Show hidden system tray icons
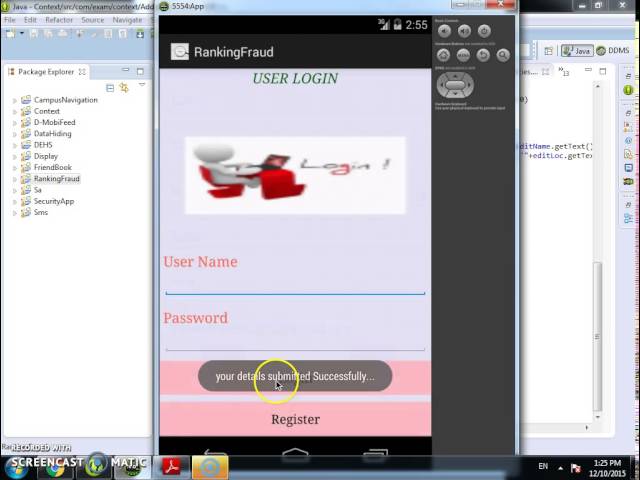Screen dimensions: 640x480 click(560, 468)
